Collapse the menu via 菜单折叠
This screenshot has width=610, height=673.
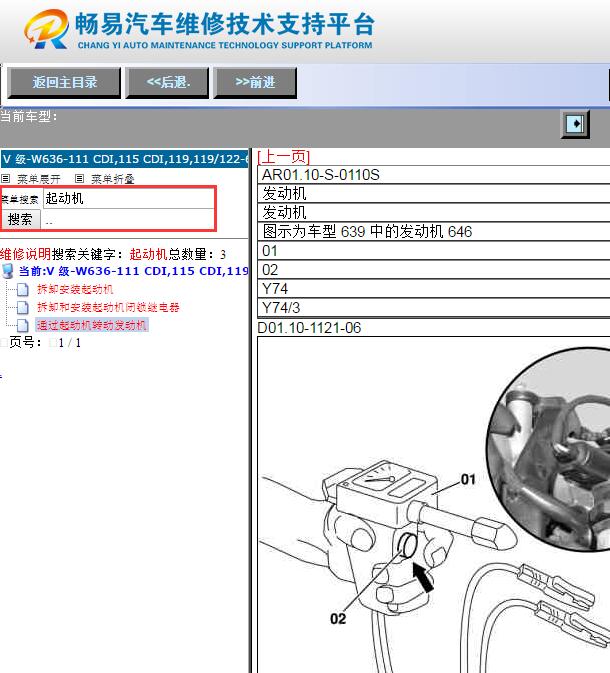pyautogui.click(x=113, y=179)
